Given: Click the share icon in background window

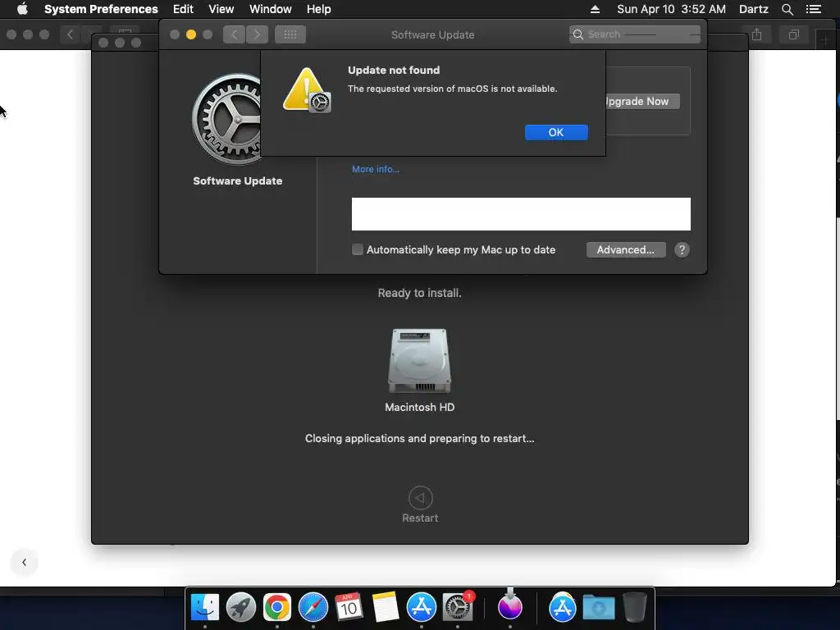Looking at the screenshot, I should 756,34.
